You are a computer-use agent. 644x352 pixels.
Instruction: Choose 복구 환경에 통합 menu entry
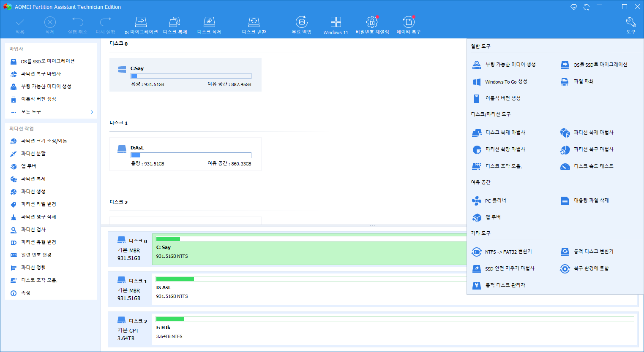point(584,268)
